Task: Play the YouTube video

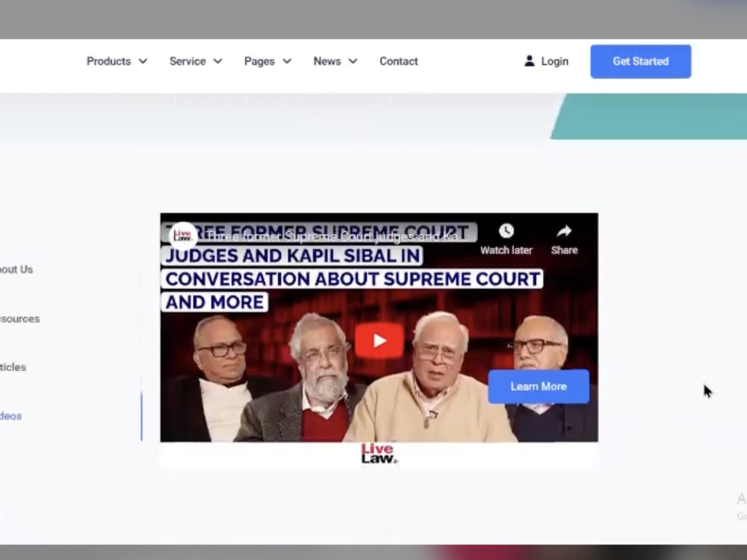Action: tap(379, 340)
